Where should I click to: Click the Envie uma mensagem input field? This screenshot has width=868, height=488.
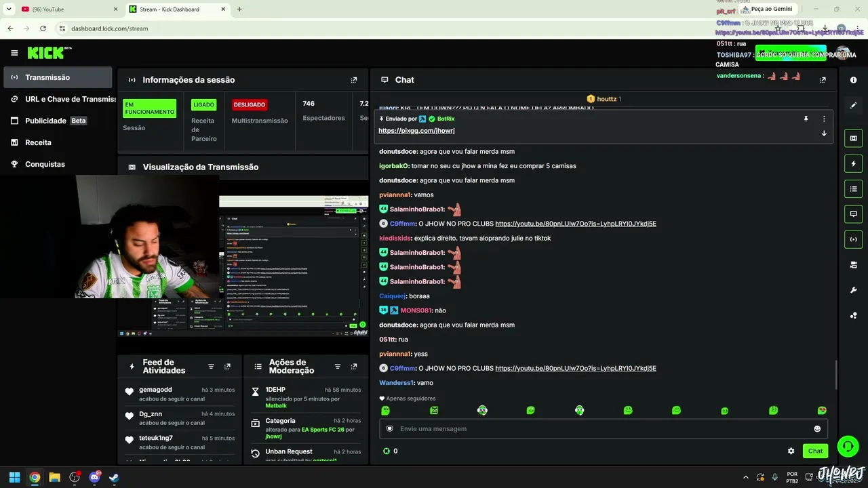pyautogui.click(x=604, y=429)
